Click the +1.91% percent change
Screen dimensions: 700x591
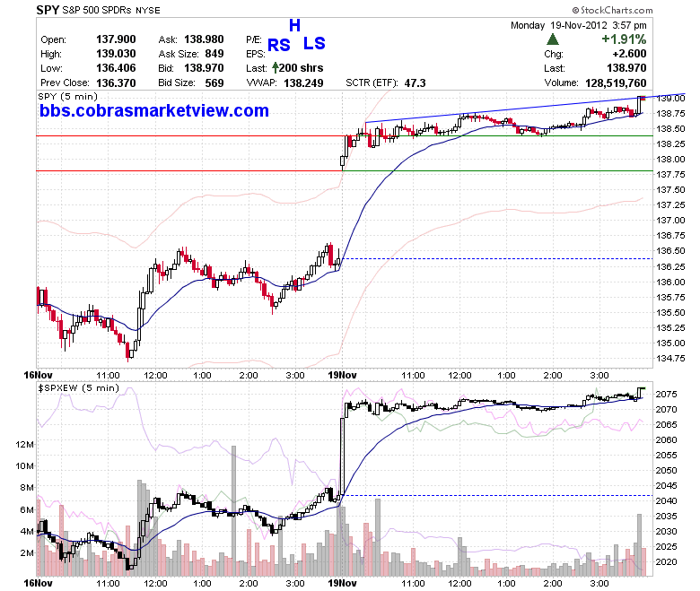coord(624,39)
